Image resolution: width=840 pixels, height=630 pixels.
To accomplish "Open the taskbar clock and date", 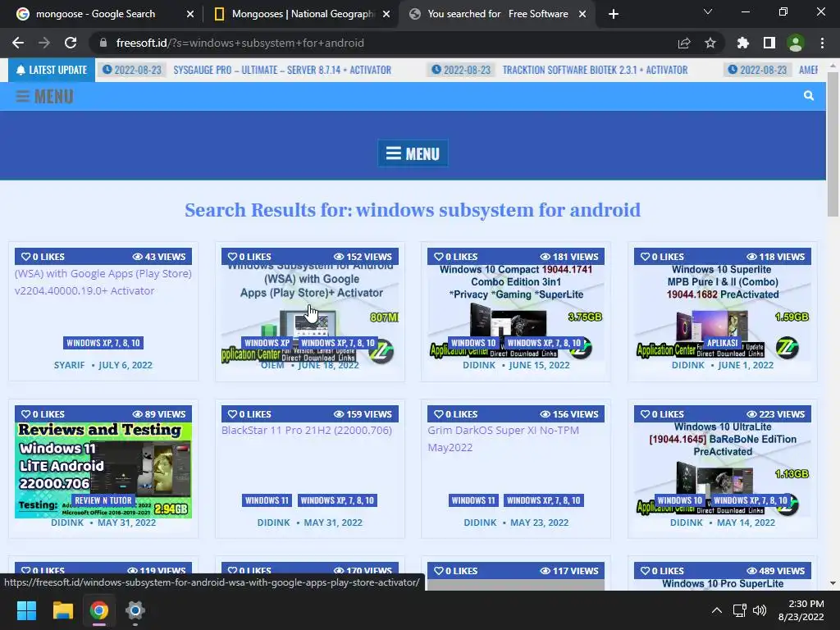I will coord(801,610).
